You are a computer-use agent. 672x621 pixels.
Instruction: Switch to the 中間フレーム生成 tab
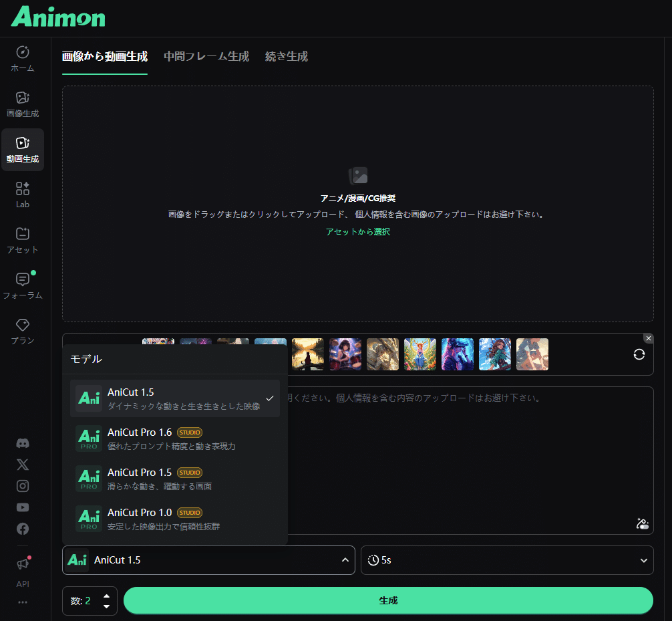coord(206,57)
